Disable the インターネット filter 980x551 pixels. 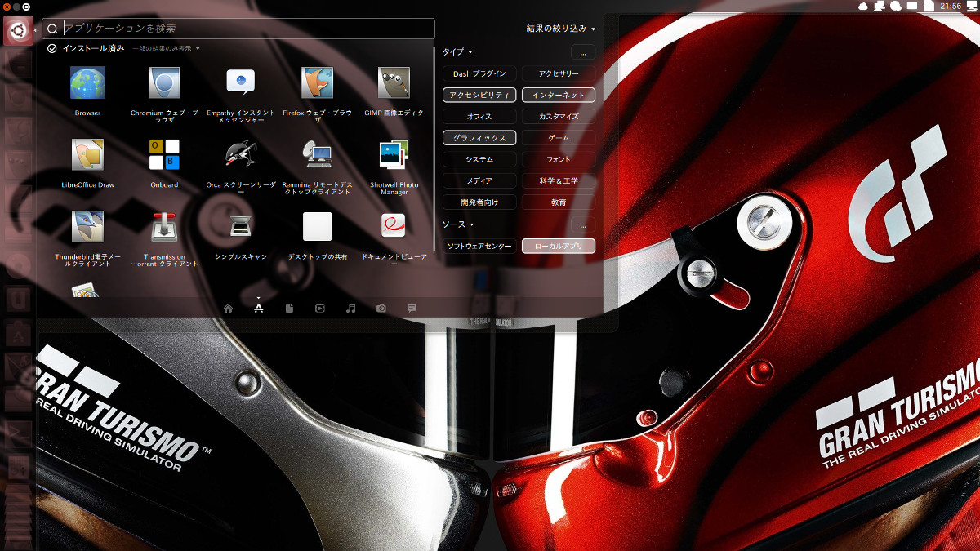(559, 95)
